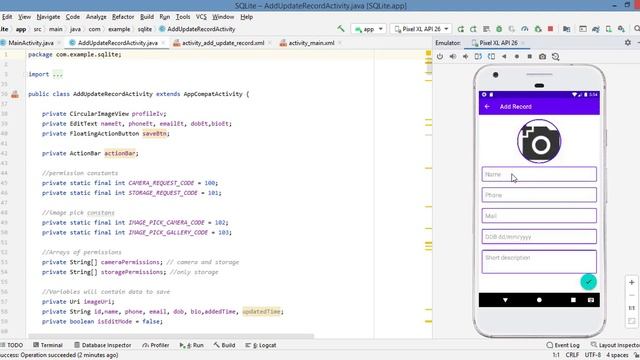This screenshot has width=640, height=360.
Task: Open the Profiler tool window
Action: tap(156, 345)
